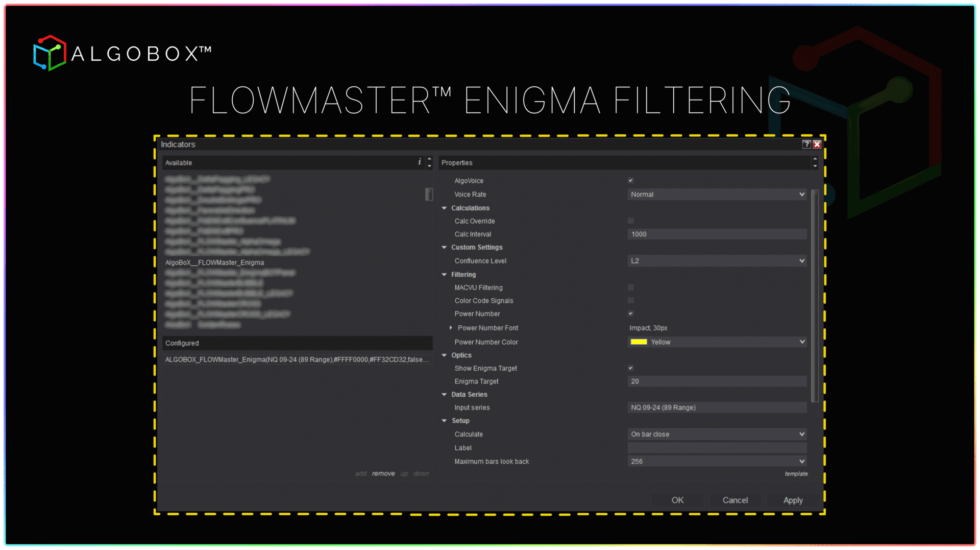Select the configured ALGOBOX_FLOWMaster_Enigma indicator

296,360
